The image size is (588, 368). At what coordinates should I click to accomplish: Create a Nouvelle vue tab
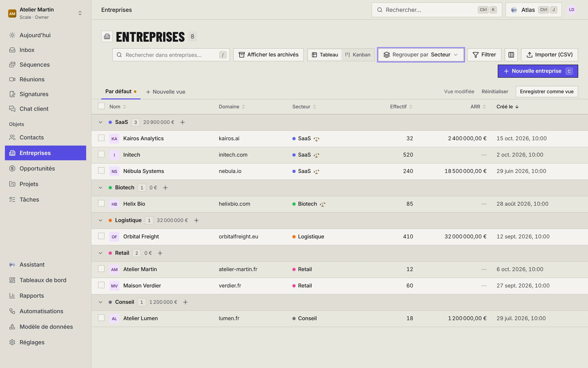166,92
